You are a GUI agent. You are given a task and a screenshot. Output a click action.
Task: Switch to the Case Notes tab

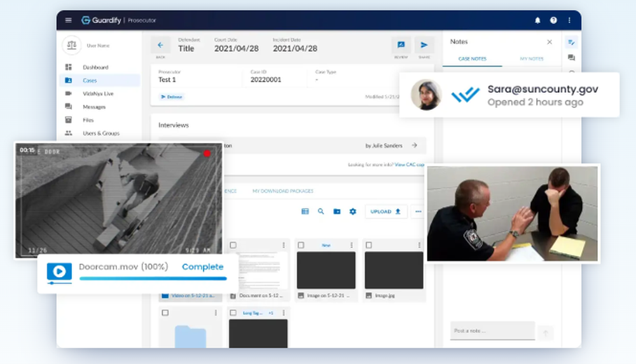coord(472,59)
